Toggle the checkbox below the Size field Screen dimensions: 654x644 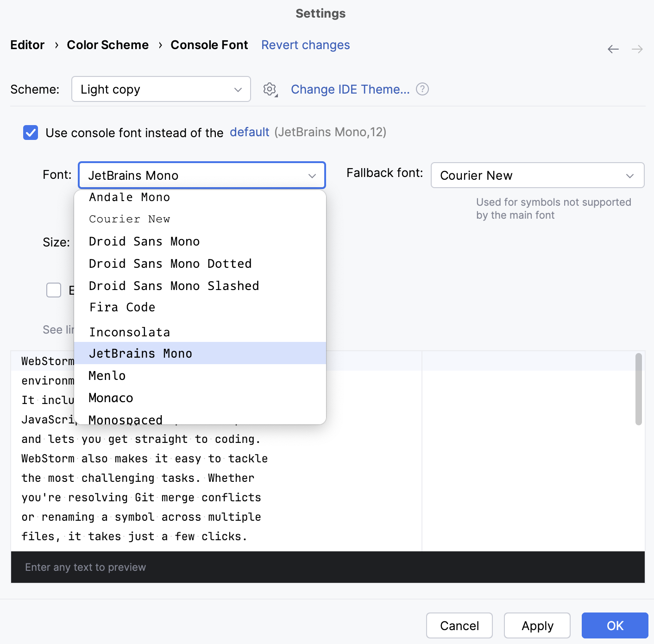54,290
